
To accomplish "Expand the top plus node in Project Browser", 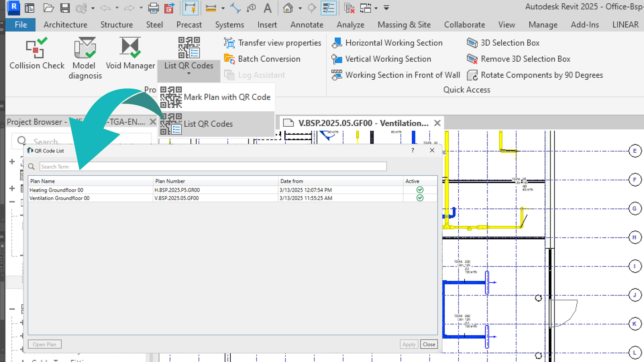I will tap(12, 161).
